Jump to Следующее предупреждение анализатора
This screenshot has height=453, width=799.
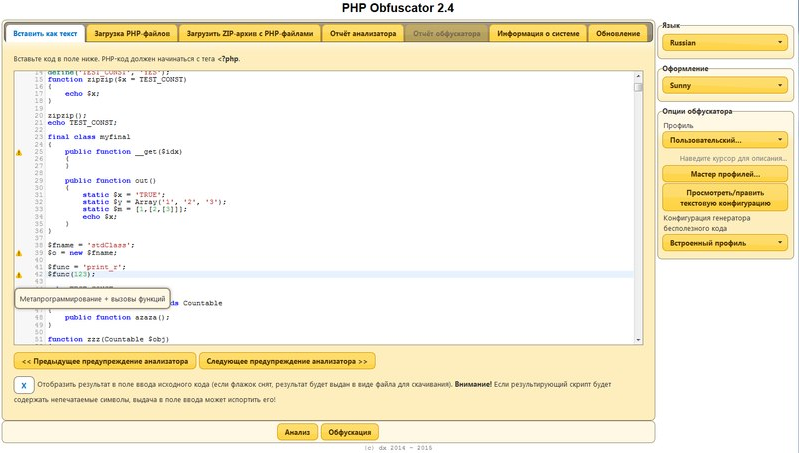pos(287,361)
